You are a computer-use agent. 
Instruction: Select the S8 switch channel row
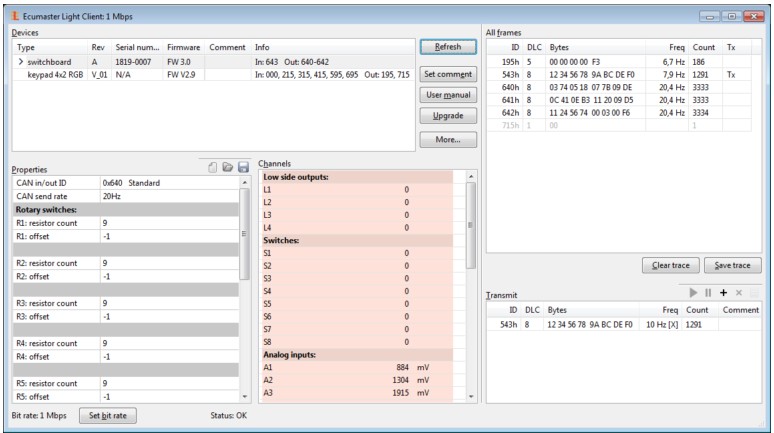coord(356,342)
